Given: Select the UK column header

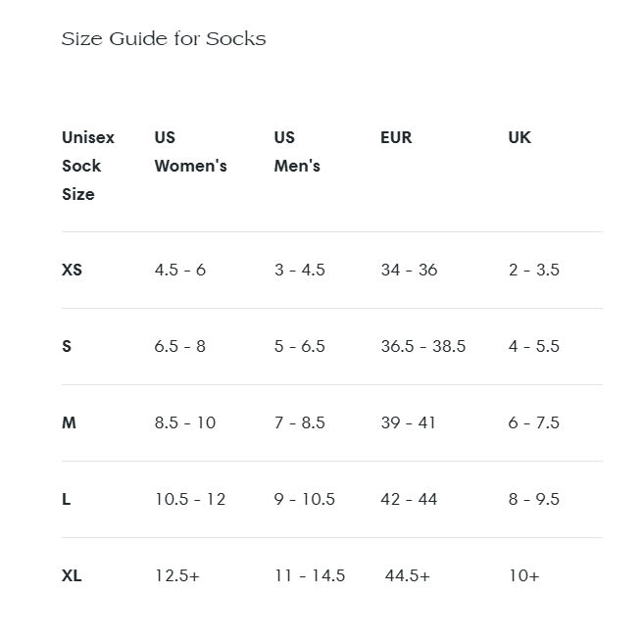Looking at the screenshot, I should [x=520, y=137].
